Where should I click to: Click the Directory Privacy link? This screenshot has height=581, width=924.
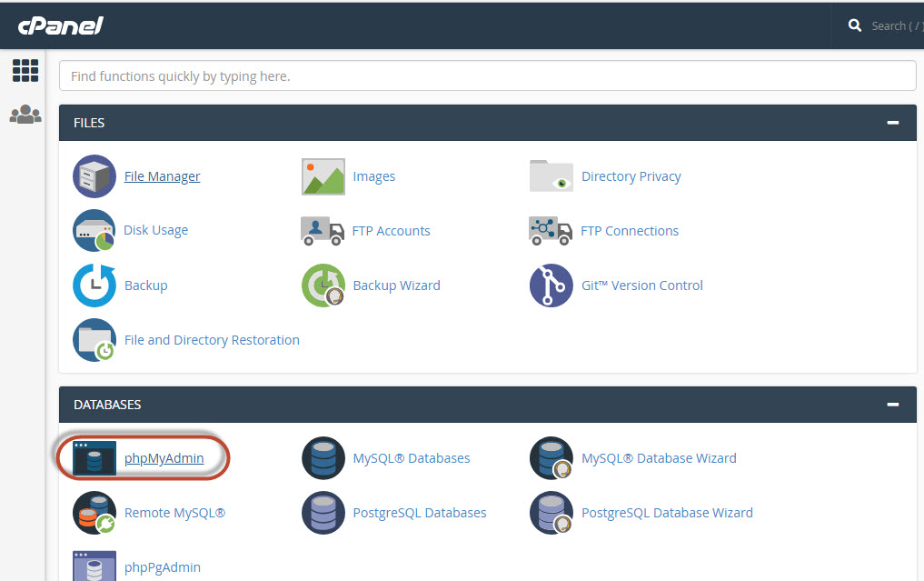coord(631,176)
